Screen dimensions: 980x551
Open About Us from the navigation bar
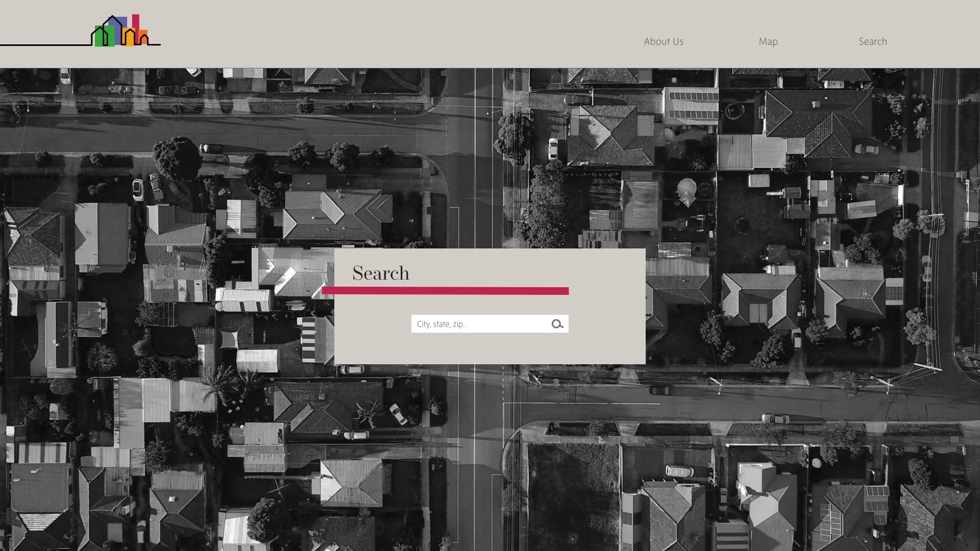pyautogui.click(x=664, y=41)
